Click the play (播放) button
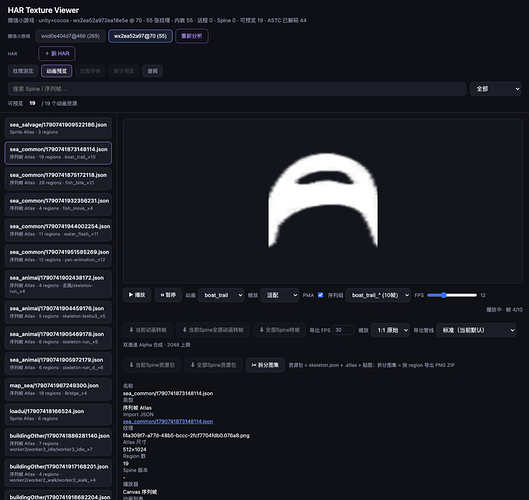The image size is (529, 500). coord(137,295)
